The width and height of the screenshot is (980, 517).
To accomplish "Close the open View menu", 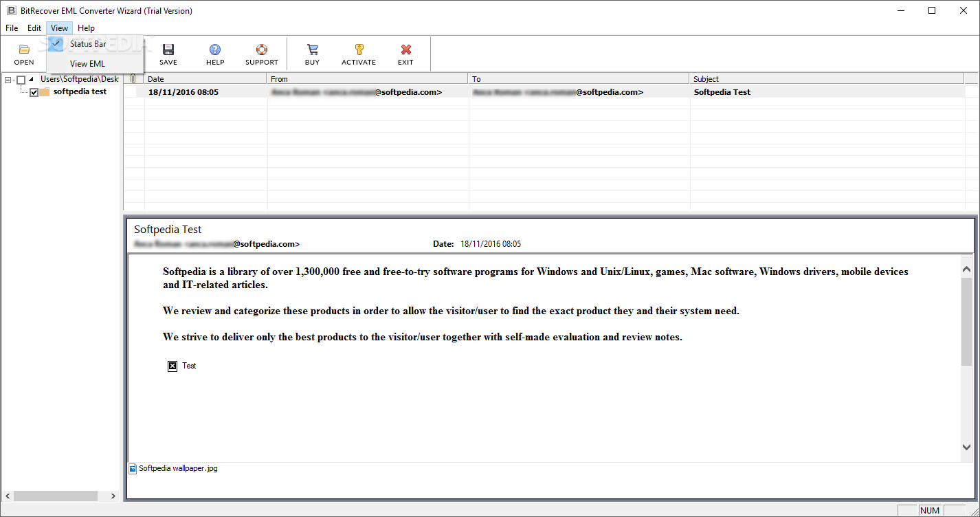I will tap(59, 28).
